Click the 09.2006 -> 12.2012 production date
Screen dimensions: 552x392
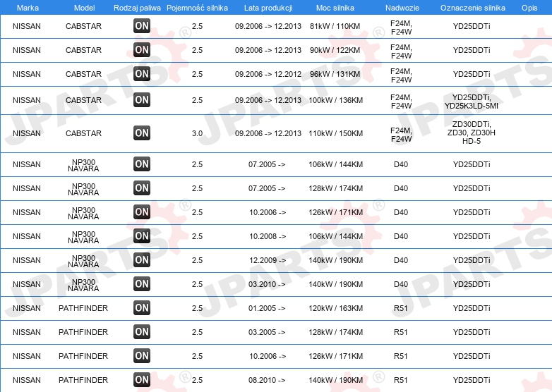(268, 74)
